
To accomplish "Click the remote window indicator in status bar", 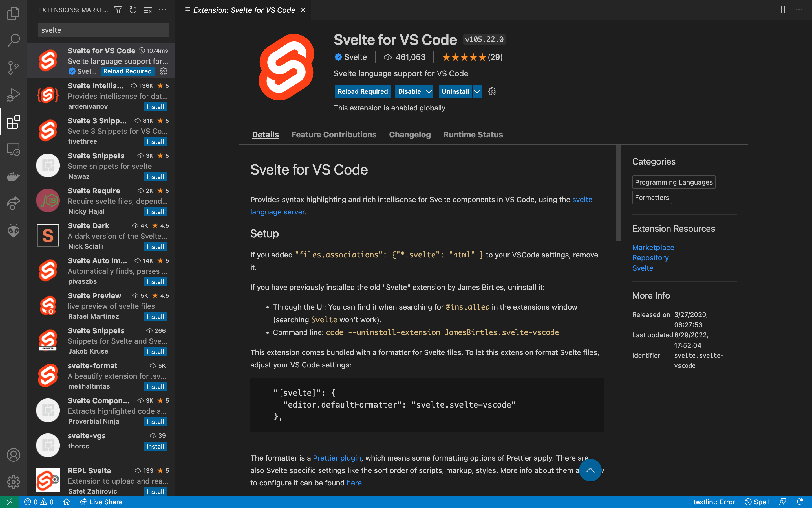I will coord(9,502).
